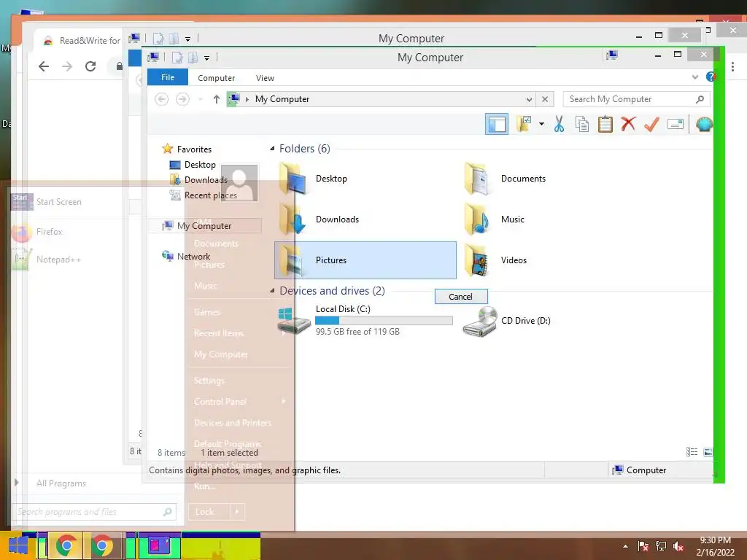This screenshot has height=560, width=747.
Task: Open Classic Shell settings shell icon
Action: tap(704, 124)
